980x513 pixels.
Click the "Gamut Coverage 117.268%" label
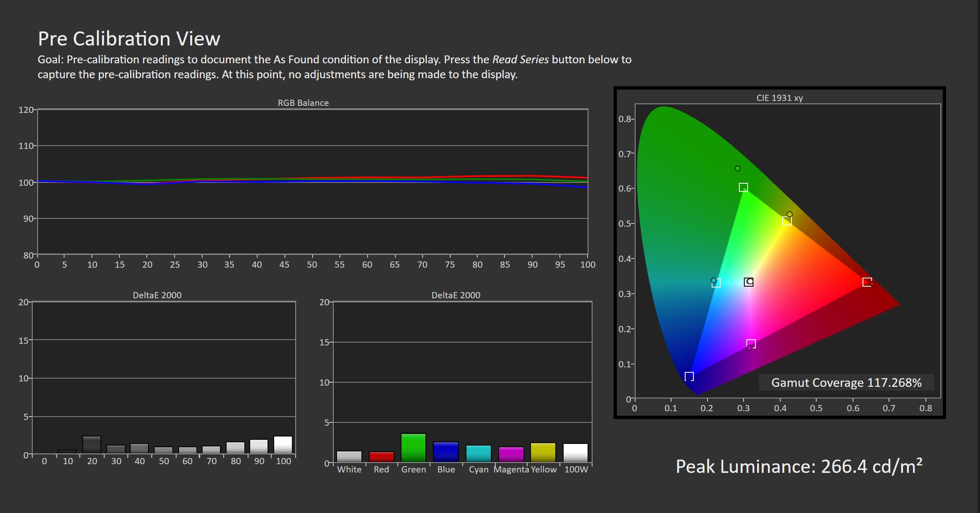(x=846, y=382)
